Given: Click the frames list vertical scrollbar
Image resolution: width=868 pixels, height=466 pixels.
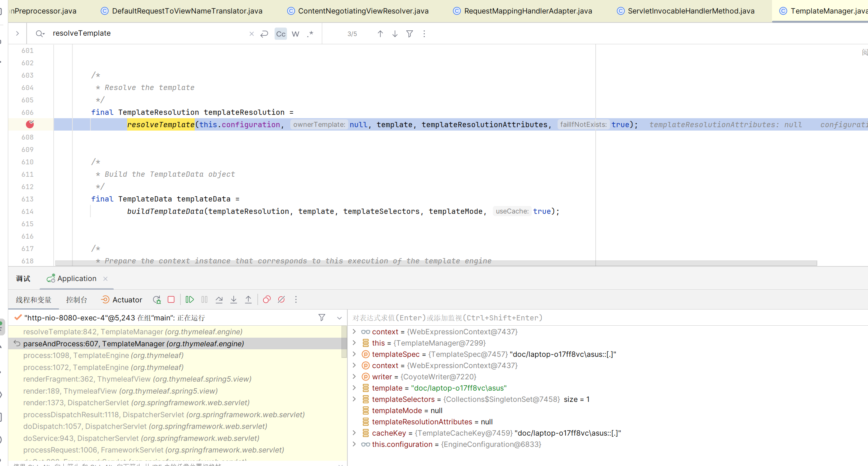Looking at the screenshot, I should point(344,342).
